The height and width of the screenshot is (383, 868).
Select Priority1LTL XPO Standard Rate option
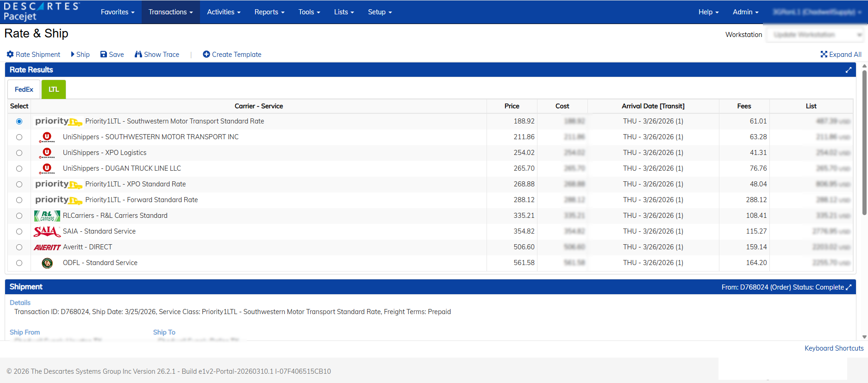(19, 184)
